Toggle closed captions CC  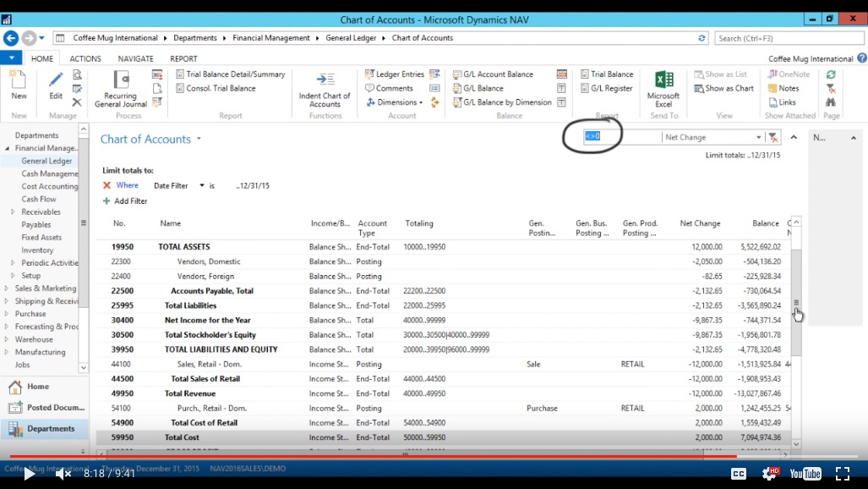pos(739,474)
